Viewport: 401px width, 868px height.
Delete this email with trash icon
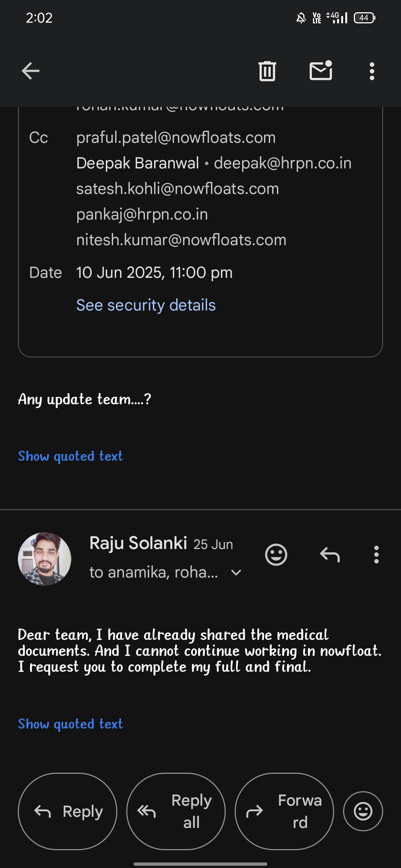tap(267, 71)
